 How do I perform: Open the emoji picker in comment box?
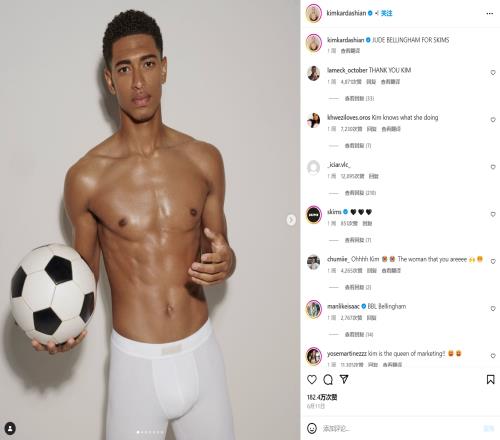click(312, 428)
